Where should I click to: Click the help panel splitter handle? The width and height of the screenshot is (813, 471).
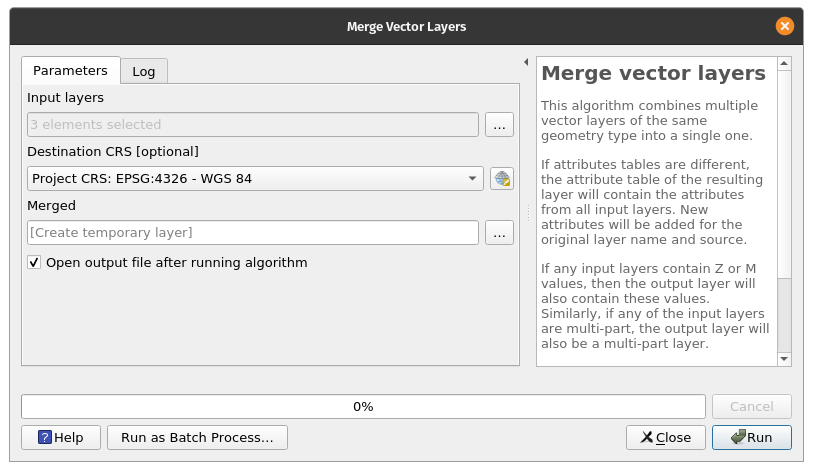(528, 213)
